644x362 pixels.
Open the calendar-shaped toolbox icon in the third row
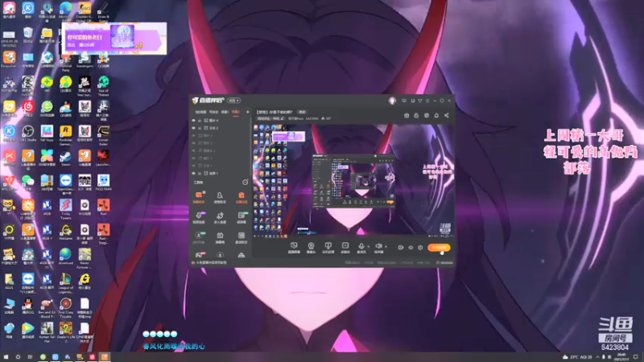pyautogui.click(x=220, y=237)
